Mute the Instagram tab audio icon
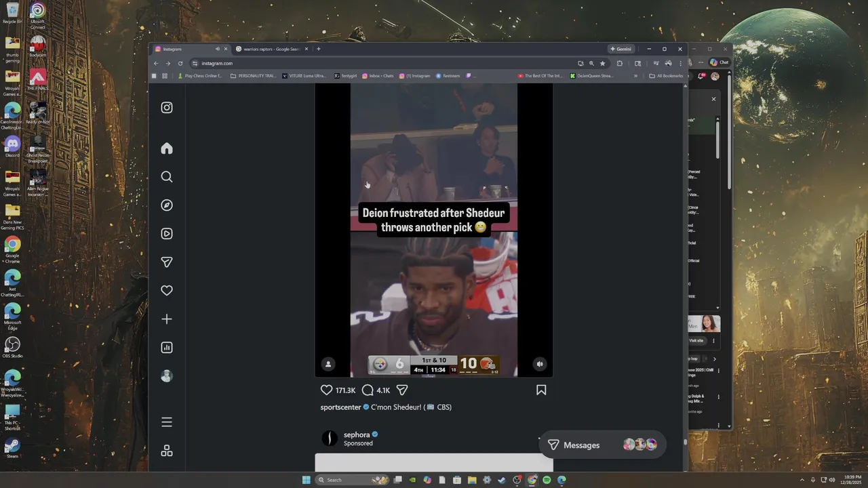This screenshot has width=868, height=488. pos(217,49)
